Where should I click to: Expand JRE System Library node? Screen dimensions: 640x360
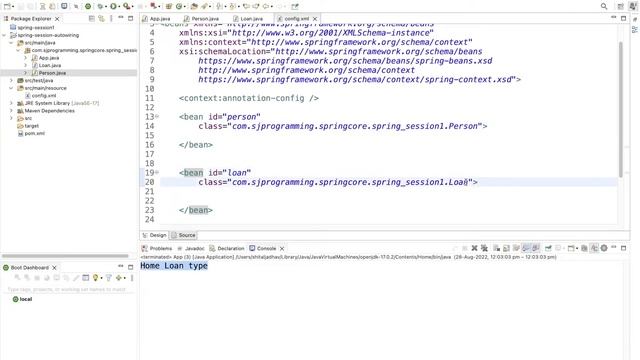[x=11, y=103]
